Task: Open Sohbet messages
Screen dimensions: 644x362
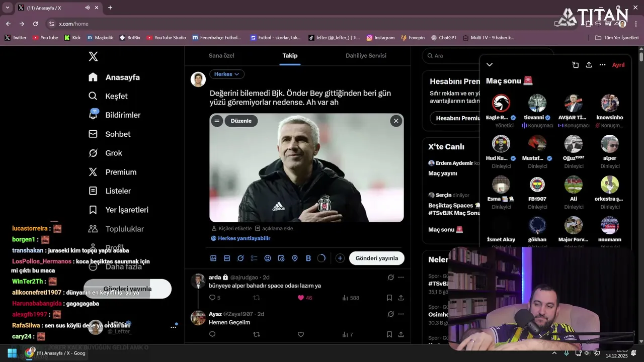Action: [x=109, y=134]
